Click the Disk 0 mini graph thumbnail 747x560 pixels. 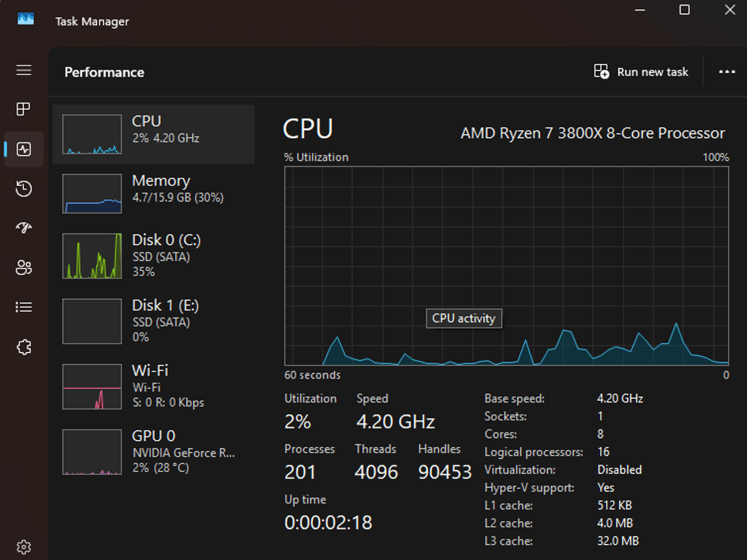(92, 256)
